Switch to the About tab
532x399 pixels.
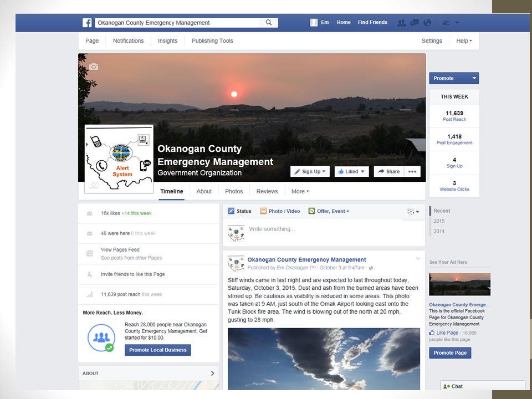[204, 191]
